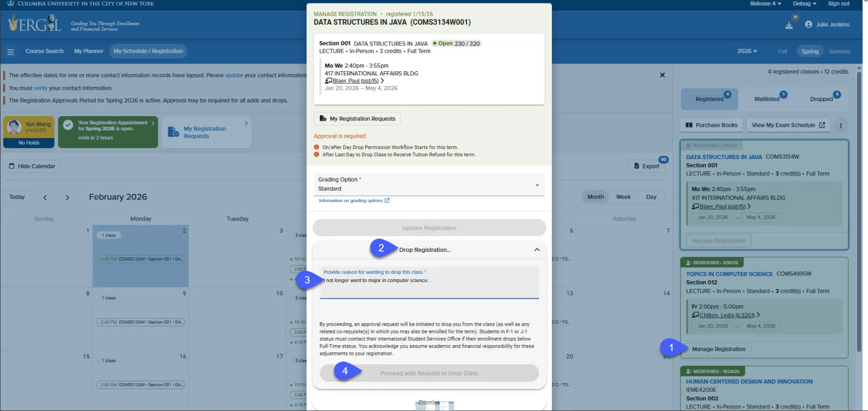
Task: Click Feb 2 calendar event COMS3134W
Action: tap(141, 259)
